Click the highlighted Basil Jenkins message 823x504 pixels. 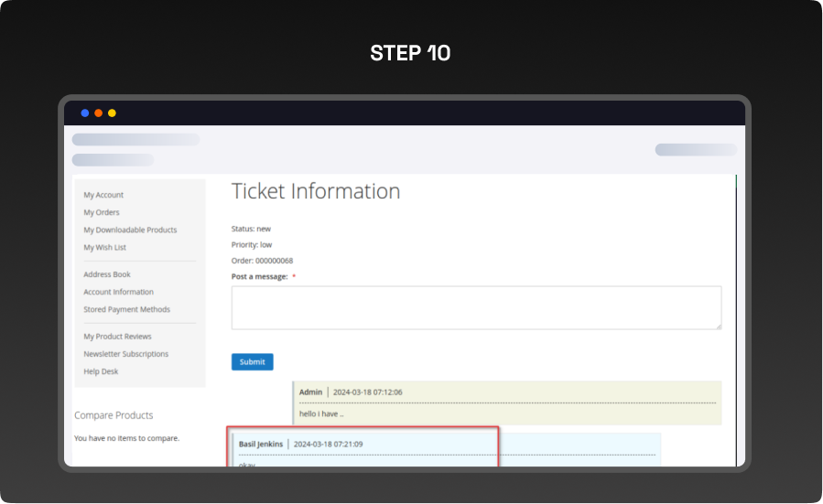[362, 448]
